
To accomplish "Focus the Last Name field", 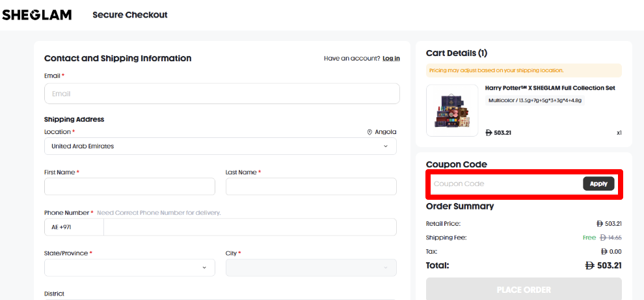I will tap(311, 186).
